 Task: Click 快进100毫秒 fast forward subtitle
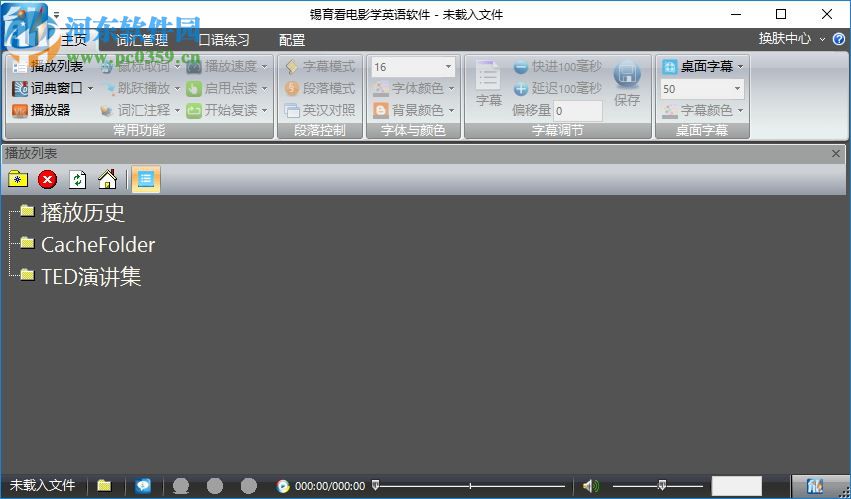click(557, 66)
